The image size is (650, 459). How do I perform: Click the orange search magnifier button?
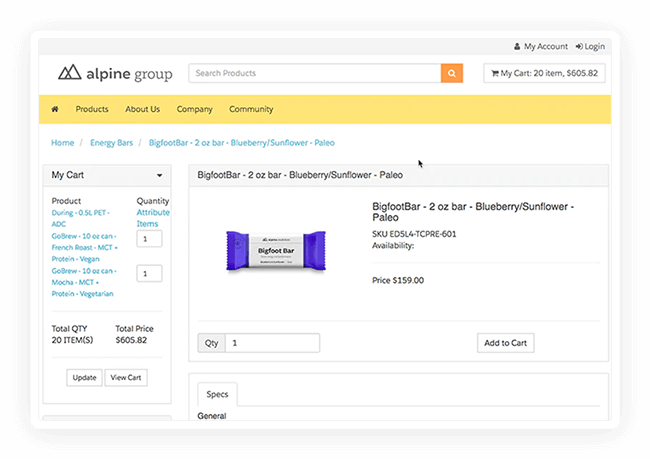click(452, 73)
